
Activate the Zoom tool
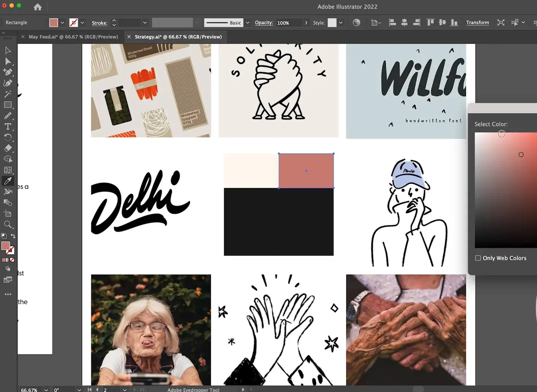pyautogui.click(x=8, y=224)
